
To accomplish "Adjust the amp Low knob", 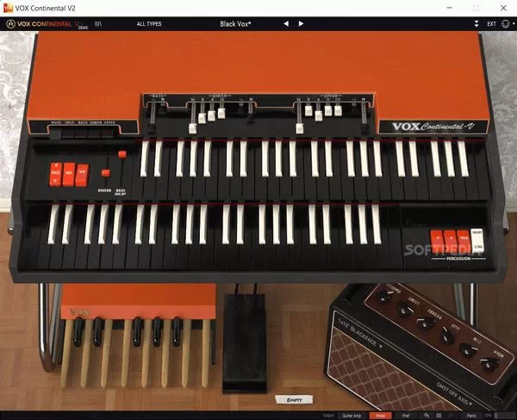I will click(446, 336).
